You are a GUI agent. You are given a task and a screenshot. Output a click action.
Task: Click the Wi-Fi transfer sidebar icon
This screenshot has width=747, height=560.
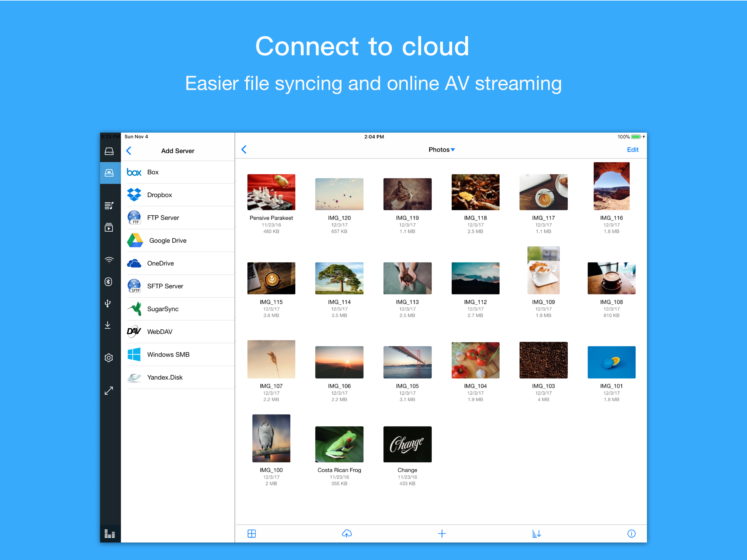pyautogui.click(x=109, y=260)
